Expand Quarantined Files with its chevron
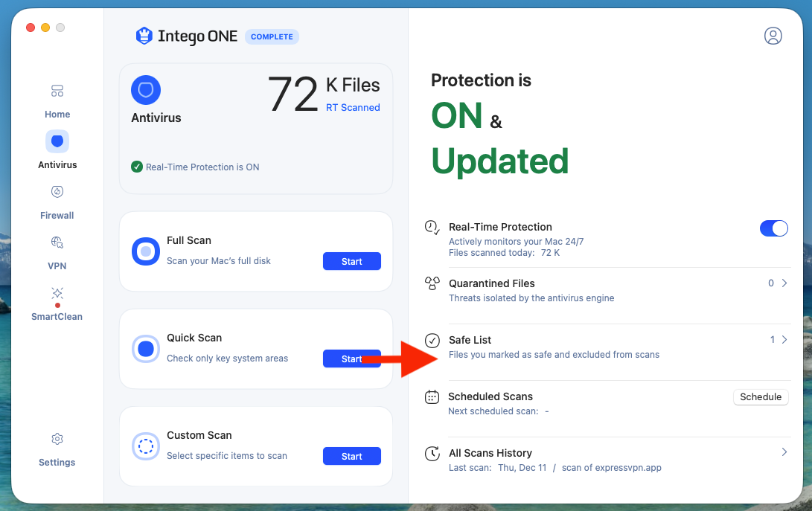The width and height of the screenshot is (812, 511). [x=784, y=283]
